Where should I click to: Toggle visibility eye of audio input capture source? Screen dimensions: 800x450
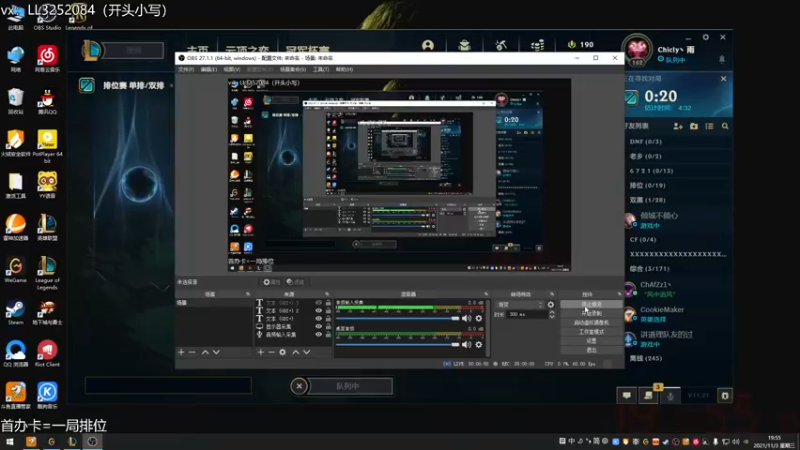pos(318,335)
